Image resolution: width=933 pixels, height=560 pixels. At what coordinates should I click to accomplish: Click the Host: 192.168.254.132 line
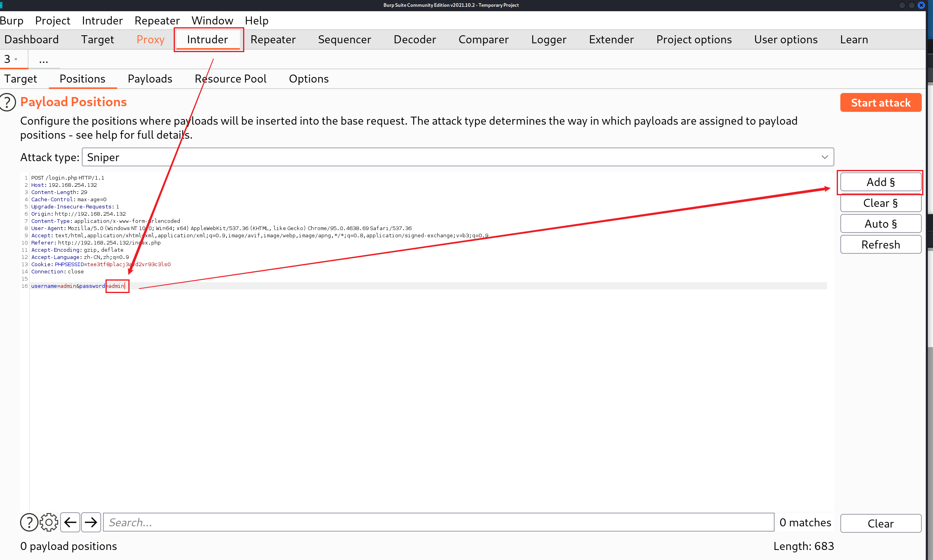(64, 185)
